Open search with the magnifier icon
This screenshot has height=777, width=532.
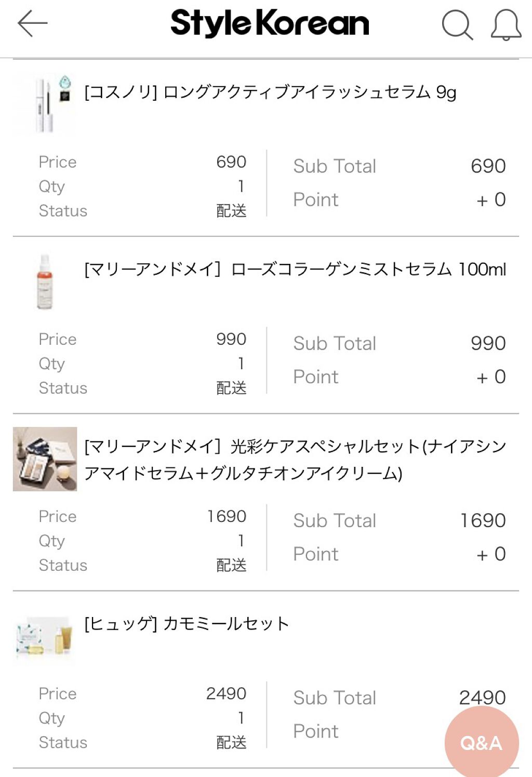(457, 24)
